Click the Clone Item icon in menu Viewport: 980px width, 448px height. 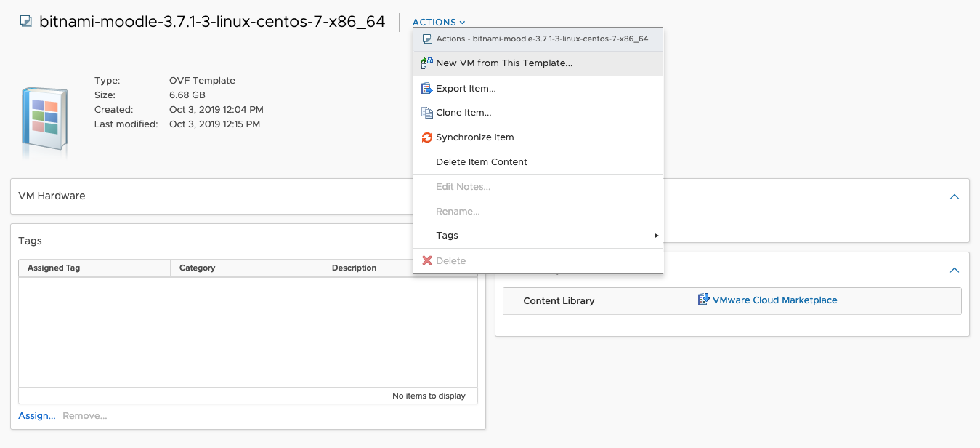pyautogui.click(x=427, y=113)
